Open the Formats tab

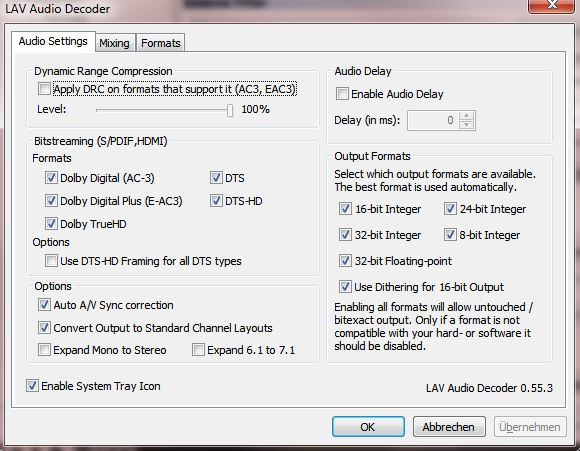[161, 43]
